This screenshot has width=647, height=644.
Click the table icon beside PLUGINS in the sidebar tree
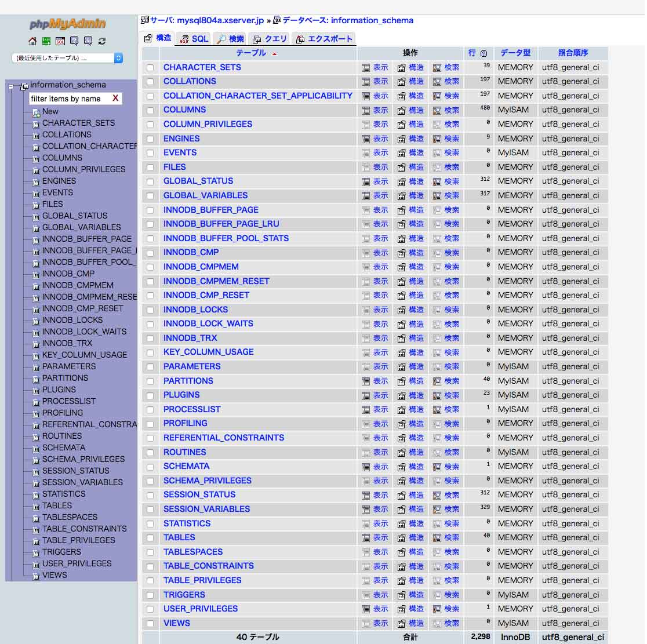[x=37, y=391]
